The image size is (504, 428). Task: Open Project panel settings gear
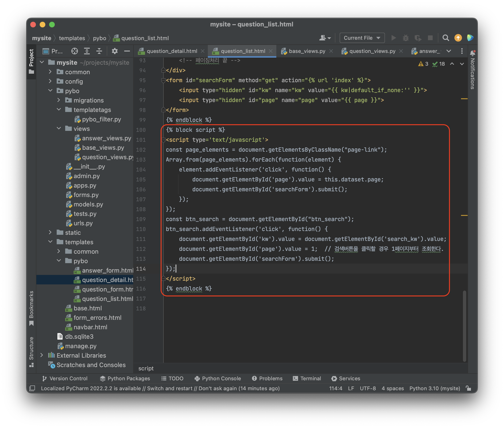pos(115,51)
